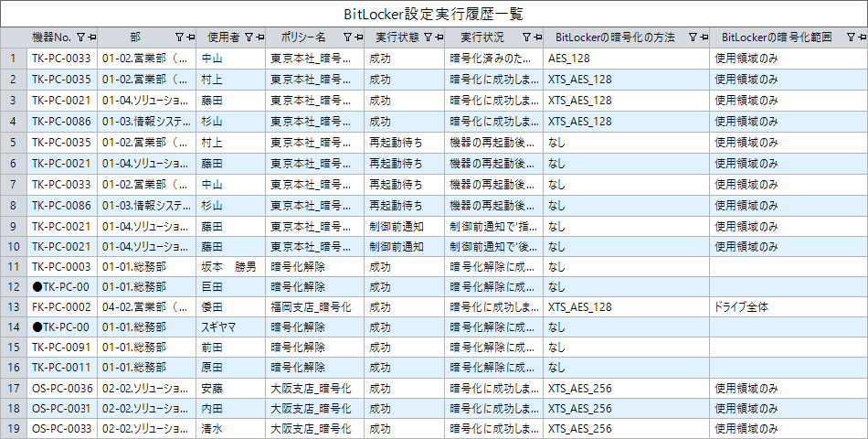
Task: Click the BitLockerの暗号化範囲 column header
Action: pyautogui.click(x=777, y=37)
